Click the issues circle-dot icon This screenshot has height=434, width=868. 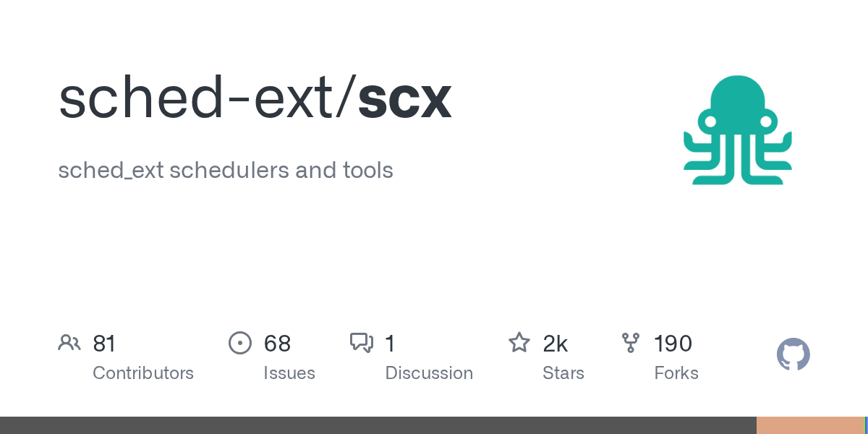(x=239, y=343)
